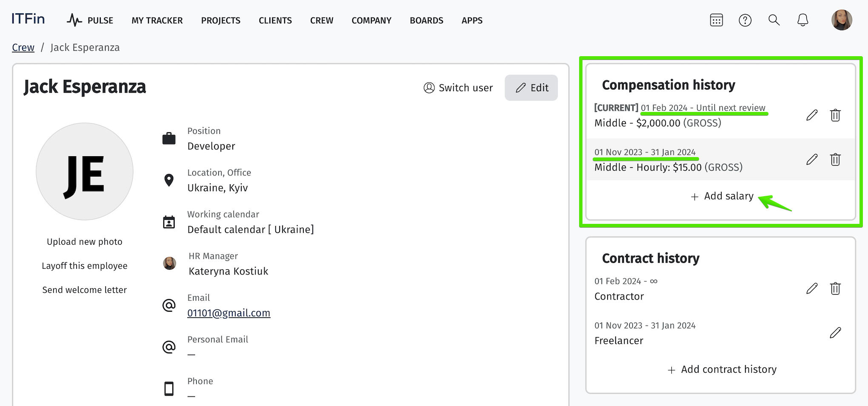This screenshot has width=868, height=406.
Task: Open the help question mark icon
Action: coord(745,20)
